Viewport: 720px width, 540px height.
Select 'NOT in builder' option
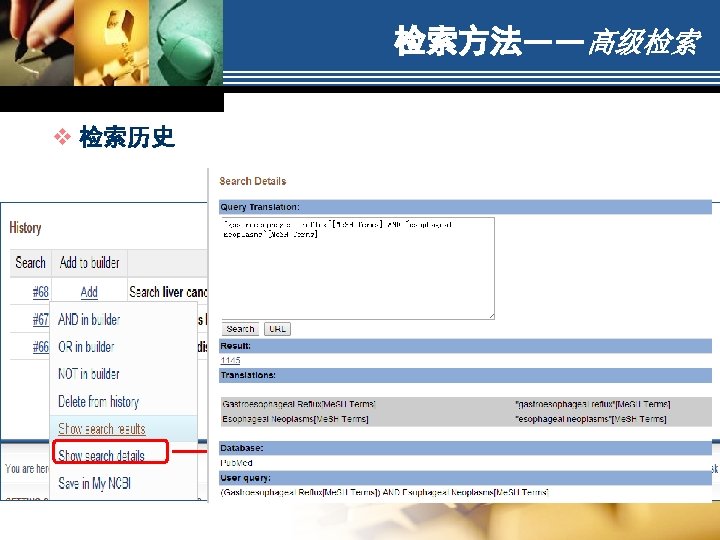click(x=89, y=374)
